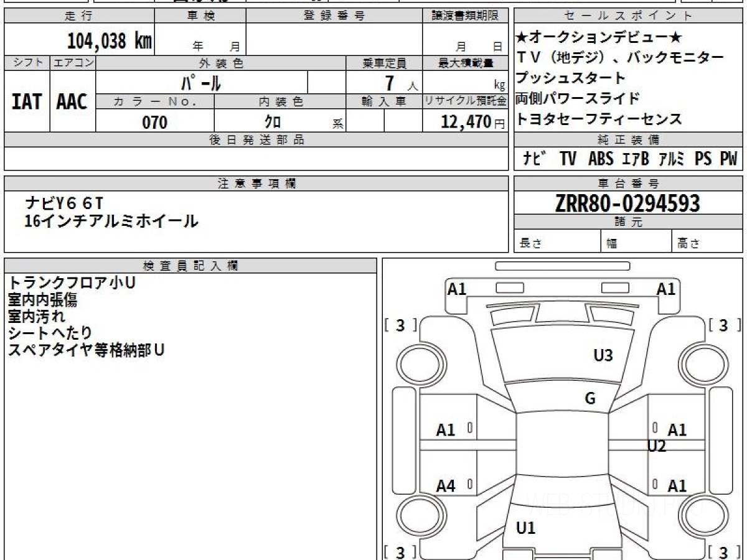This screenshot has width=747, height=560.
Task: Click the recycle deposit value 12,470円
Action: click(x=473, y=122)
